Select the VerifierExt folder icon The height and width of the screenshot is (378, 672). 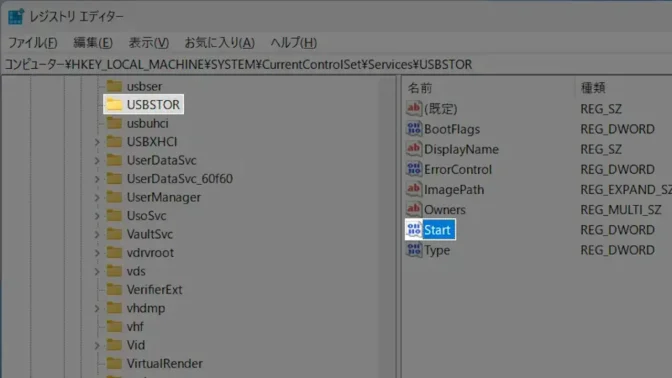114,289
